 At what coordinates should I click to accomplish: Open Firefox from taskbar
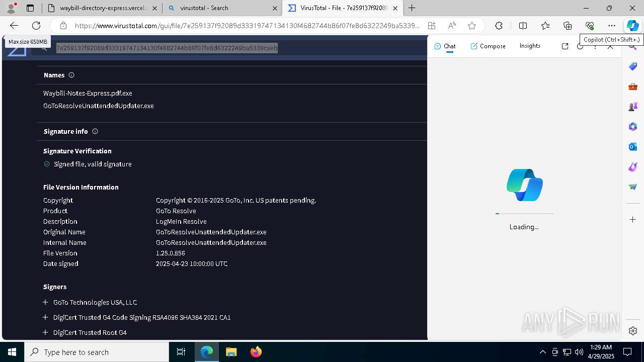coord(256,352)
